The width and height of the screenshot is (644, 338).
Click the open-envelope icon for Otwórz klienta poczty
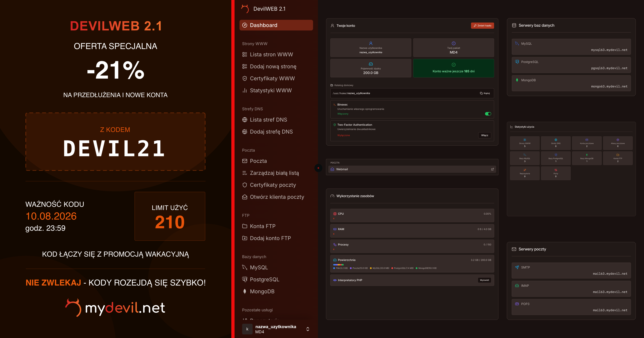tap(245, 197)
